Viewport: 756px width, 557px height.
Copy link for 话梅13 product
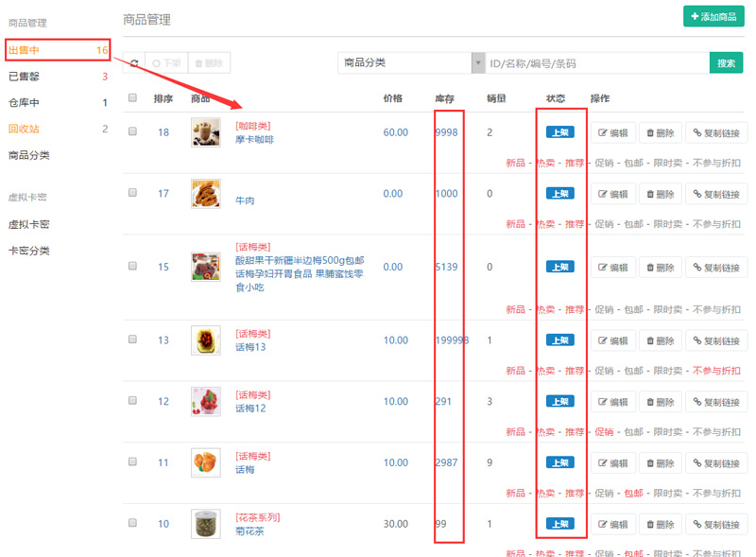(715, 340)
